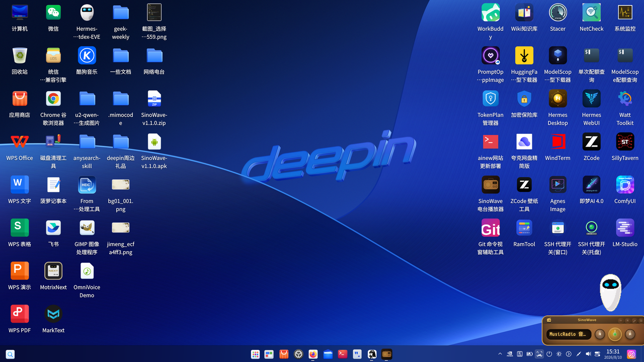Expand the tray's circled right-arrow icon

[x=569, y=354]
